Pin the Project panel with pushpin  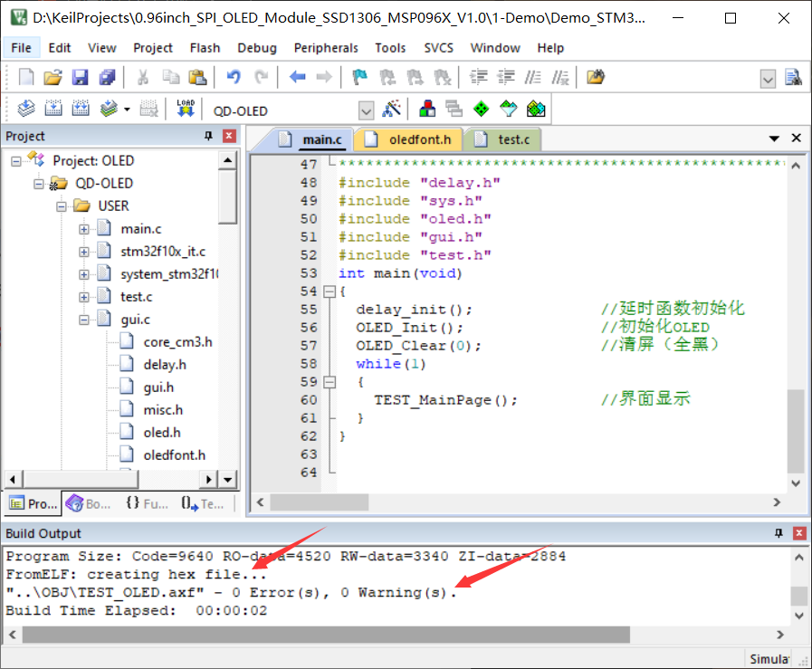coord(209,136)
